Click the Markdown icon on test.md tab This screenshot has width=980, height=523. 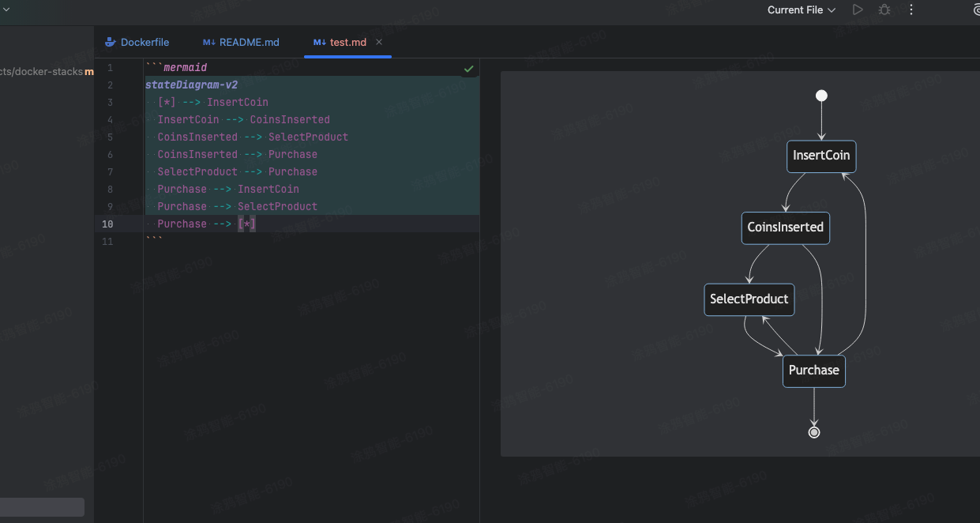(320, 42)
